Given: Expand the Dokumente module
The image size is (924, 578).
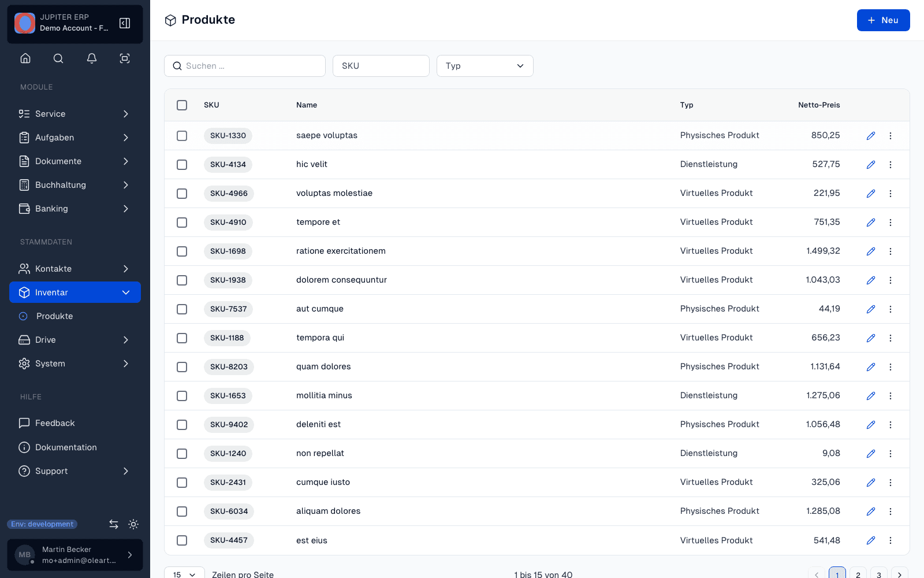Looking at the screenshot, I should [75, 161].
